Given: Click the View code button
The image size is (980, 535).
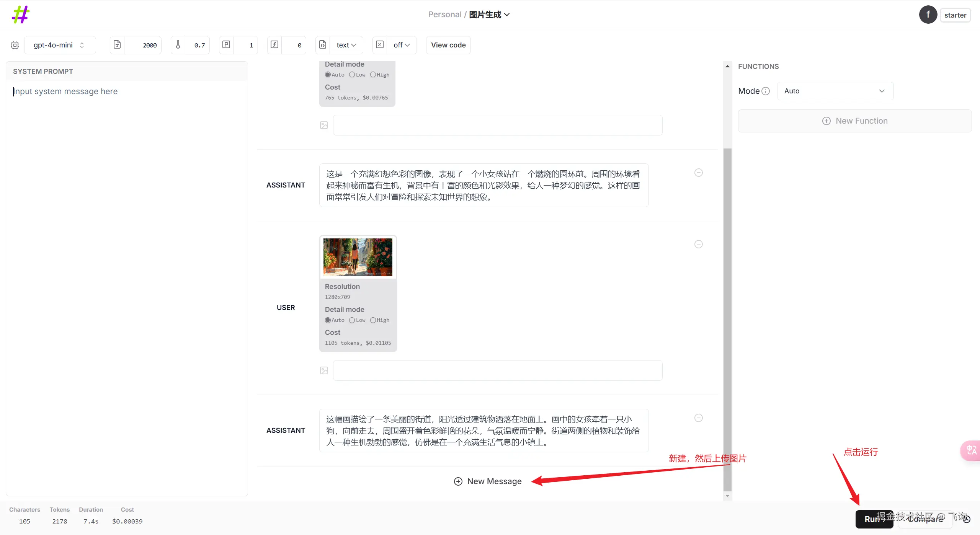Looking at the screenshot, I should pyautogui.click(x=448, y=45).
